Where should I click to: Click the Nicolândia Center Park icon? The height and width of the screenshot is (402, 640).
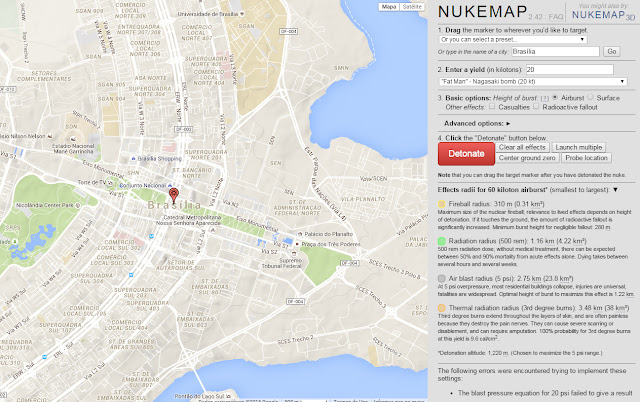tap(78, 205)
